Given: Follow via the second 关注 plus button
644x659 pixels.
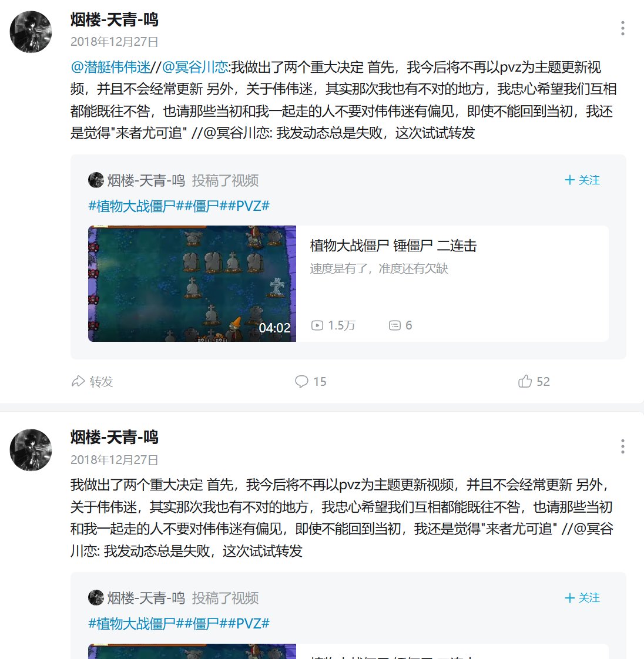Looking at the screenshot, I should (x=582, y=598).
